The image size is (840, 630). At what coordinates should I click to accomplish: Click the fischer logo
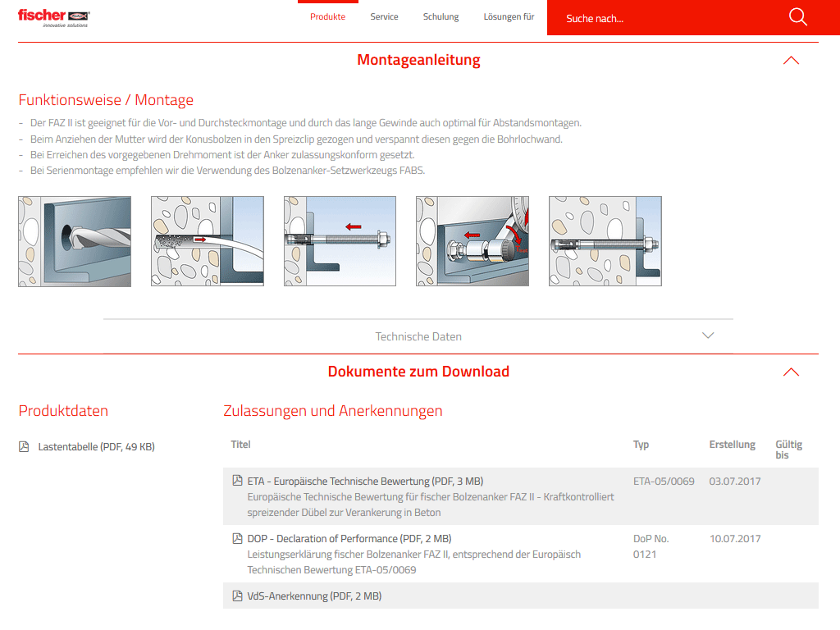pyautogui.click(x=53, y=18)
